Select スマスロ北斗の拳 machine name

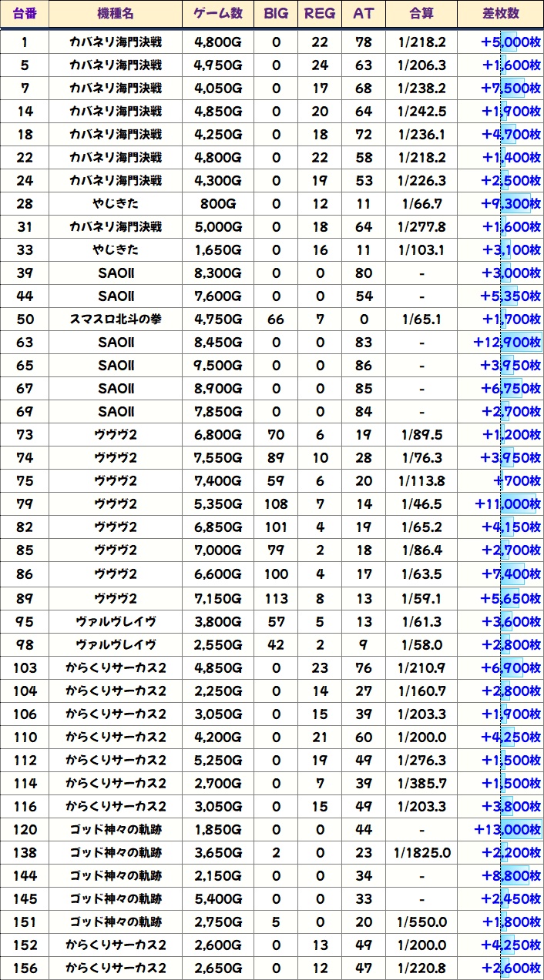(x=116, y=319)
